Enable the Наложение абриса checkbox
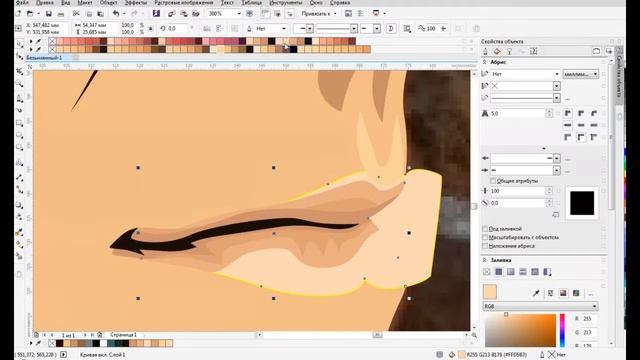Viewport: 640px width, 360px height. [x=485, y=246]
